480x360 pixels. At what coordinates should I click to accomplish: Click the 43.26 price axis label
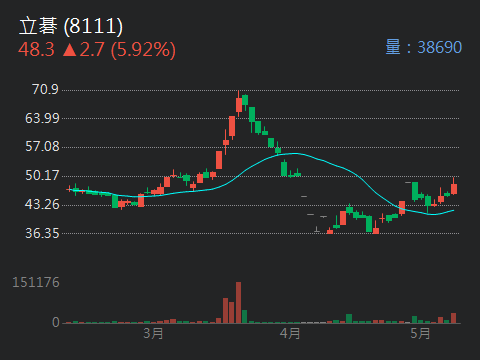pos(42,204)
